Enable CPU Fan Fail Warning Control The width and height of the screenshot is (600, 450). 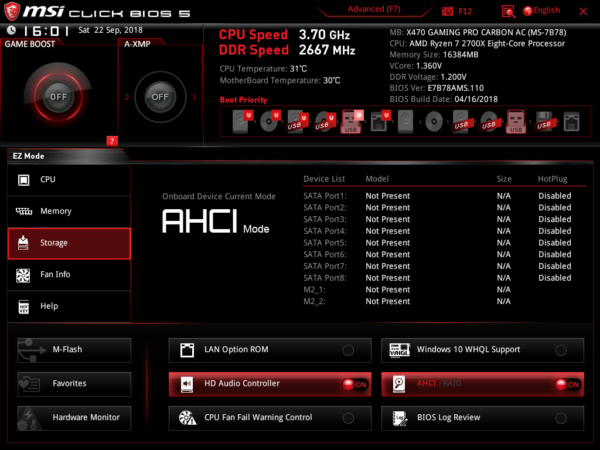(x=270, y=418)
